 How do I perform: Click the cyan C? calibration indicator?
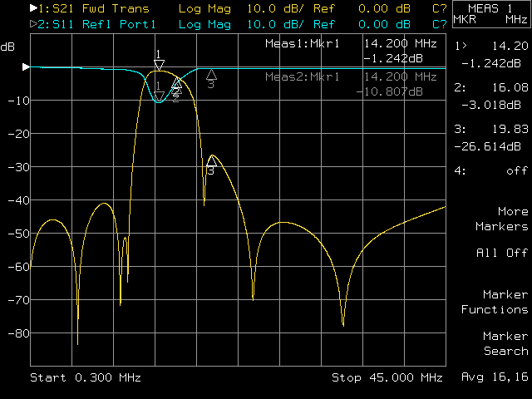point(440,24)
